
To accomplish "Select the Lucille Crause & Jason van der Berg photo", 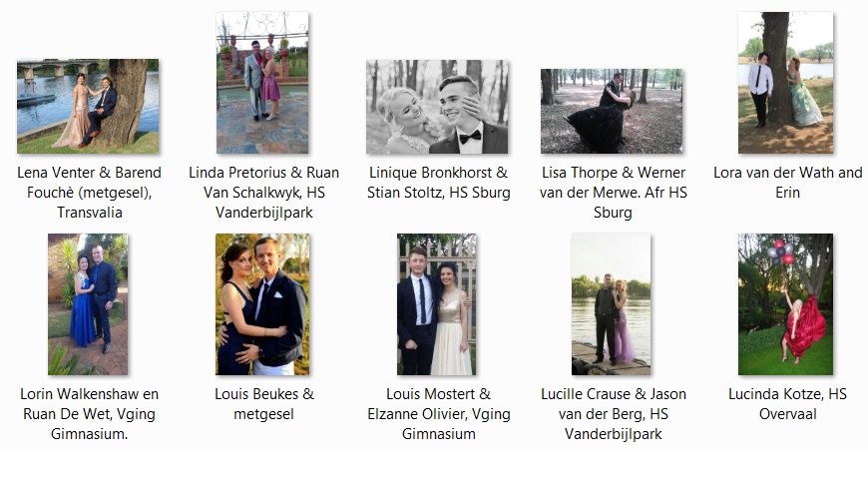I will point(612,304).
